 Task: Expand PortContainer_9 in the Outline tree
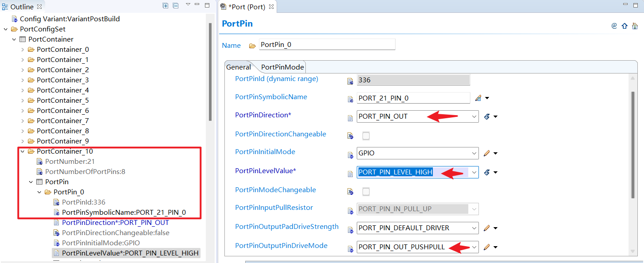pyautogui.click(x=23, y=141)
